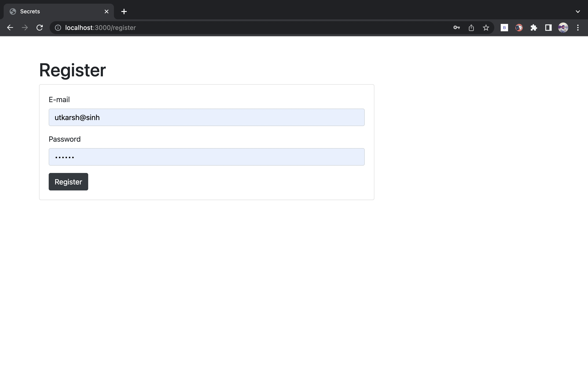Open a new tab with plus
The height and width of the screenshot is (368, 588).
(x=124, y=11)
